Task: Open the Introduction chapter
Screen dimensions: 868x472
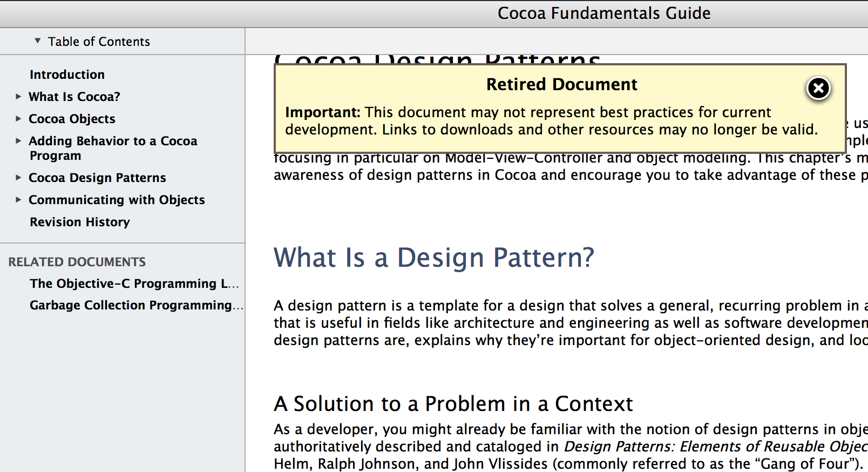Action: click(67, 75)
